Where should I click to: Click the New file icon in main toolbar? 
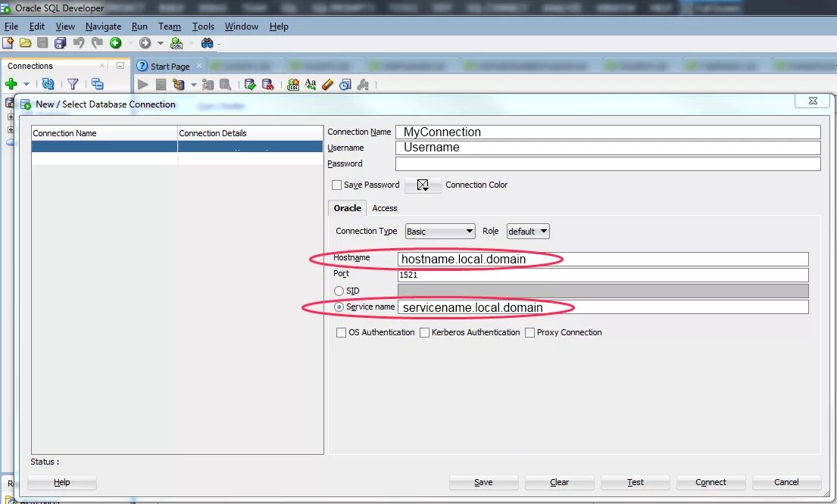click(x=8, y=42)
